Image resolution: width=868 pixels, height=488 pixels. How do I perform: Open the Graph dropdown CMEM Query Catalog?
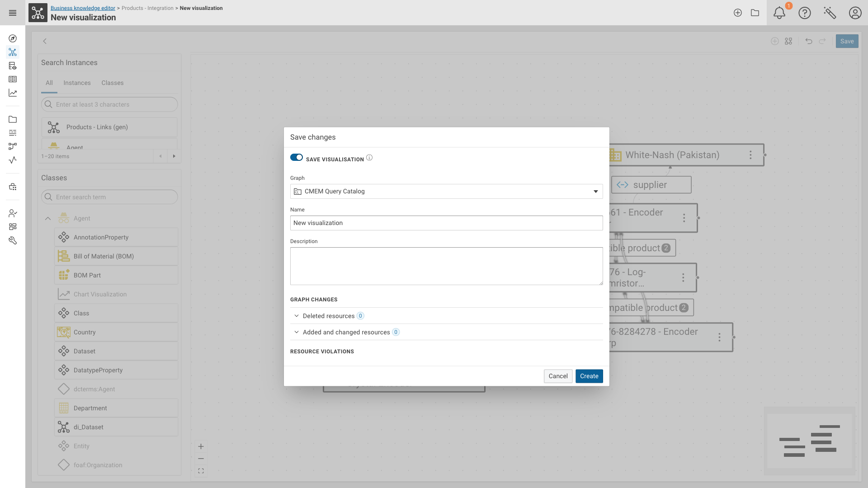(x=446, y=192)
